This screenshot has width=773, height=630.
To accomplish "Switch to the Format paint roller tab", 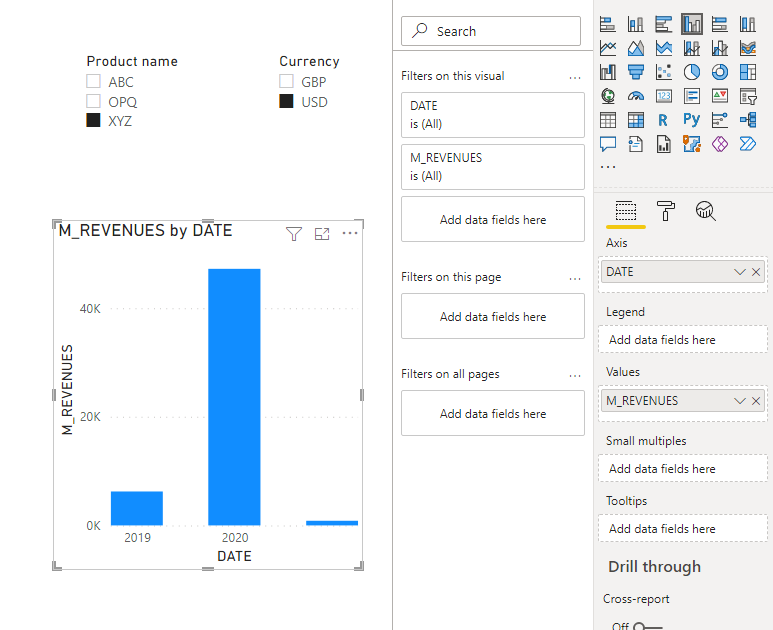I will coord(666,211).
